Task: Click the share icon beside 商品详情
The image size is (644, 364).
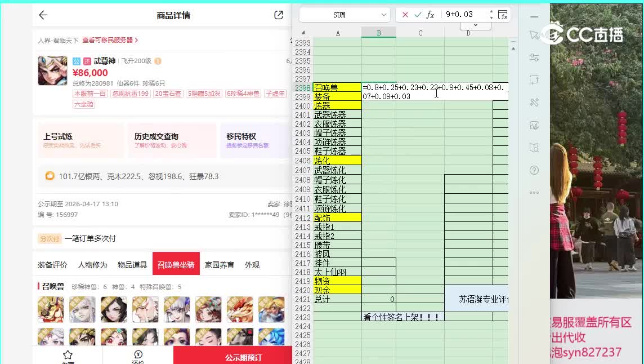Action: point(279,15)
